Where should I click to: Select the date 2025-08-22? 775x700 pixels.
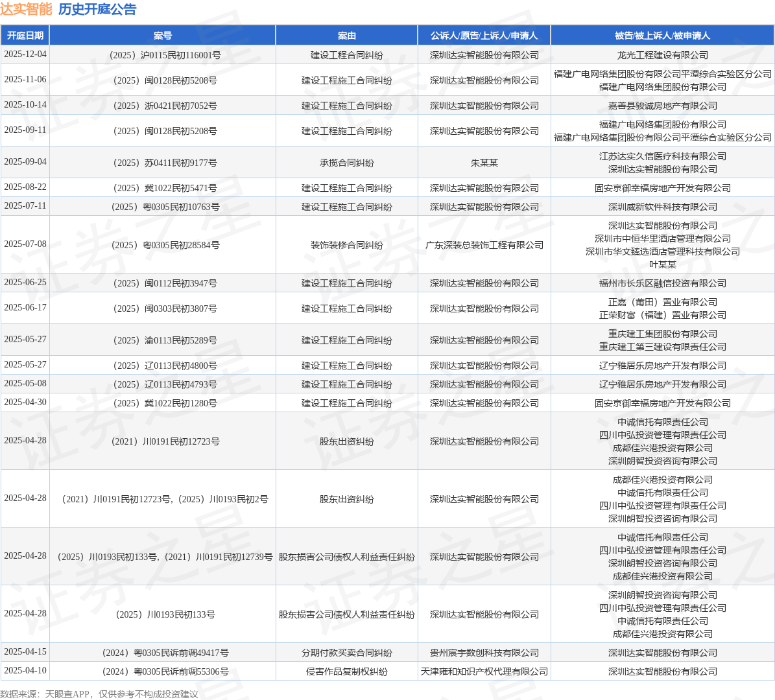point(25,187)
